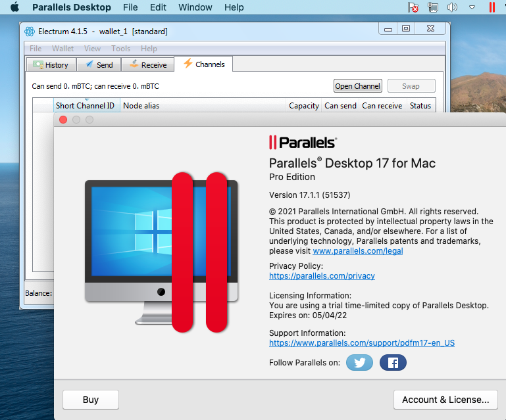Click the Parallels logo in the About dialog

[303, 142]
